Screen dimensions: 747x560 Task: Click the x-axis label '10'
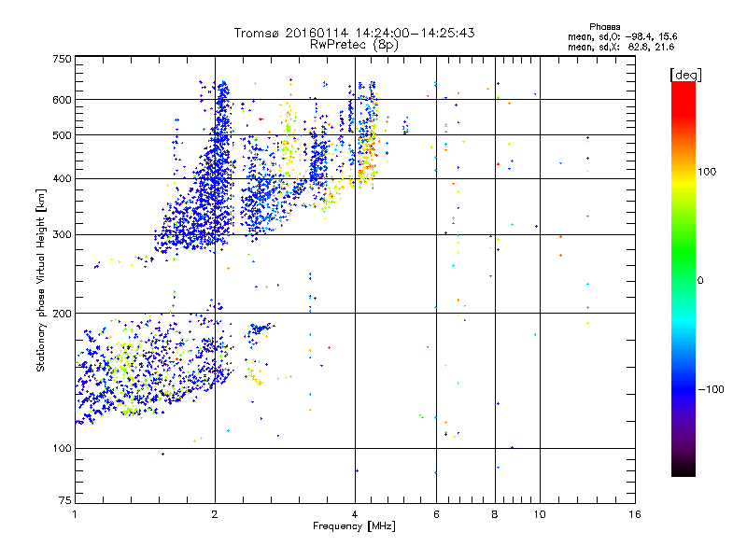pyautogui.click(x=540, y=514)
